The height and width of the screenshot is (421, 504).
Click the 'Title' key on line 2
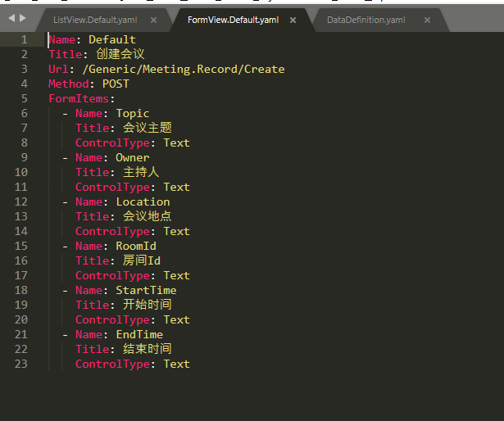coord(66,54)
